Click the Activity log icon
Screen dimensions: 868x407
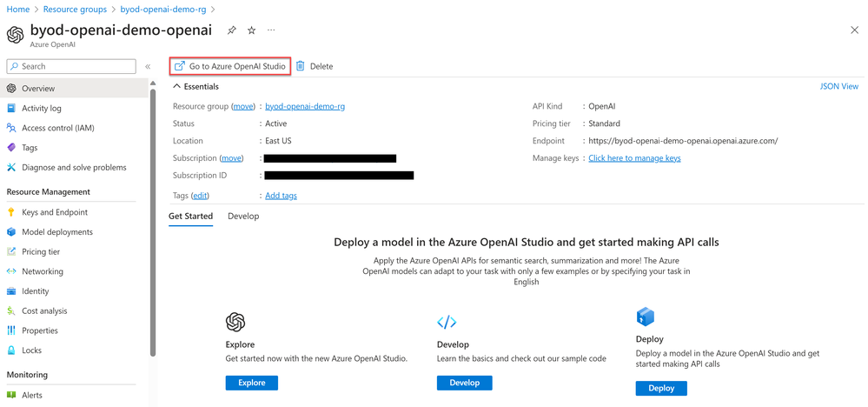coord(11,109)
